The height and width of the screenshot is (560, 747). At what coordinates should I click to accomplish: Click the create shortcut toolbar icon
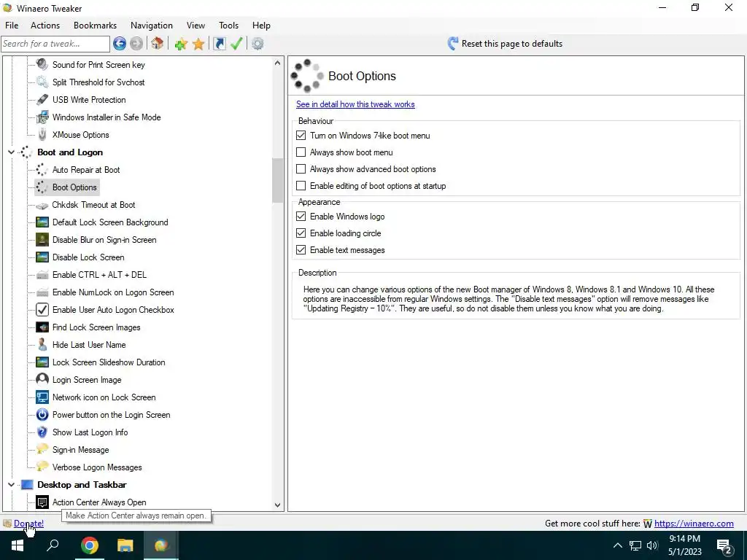(x=219, y=44)
